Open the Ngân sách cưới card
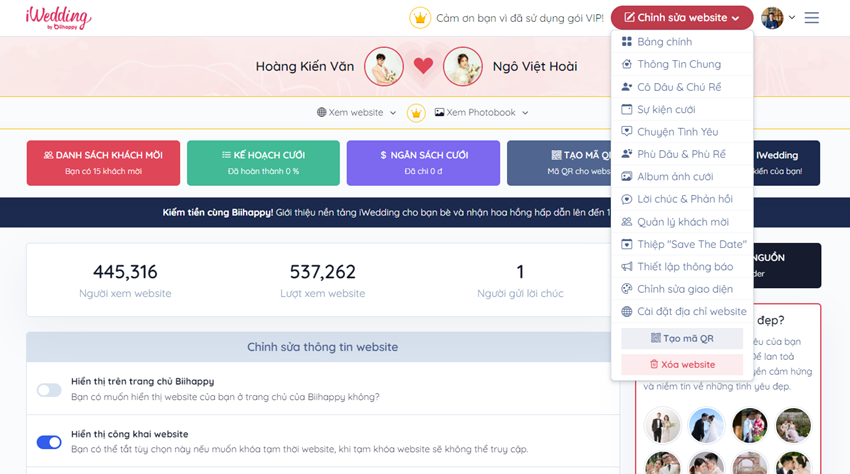Screen dimensions: 850x474 pos(423,162)
